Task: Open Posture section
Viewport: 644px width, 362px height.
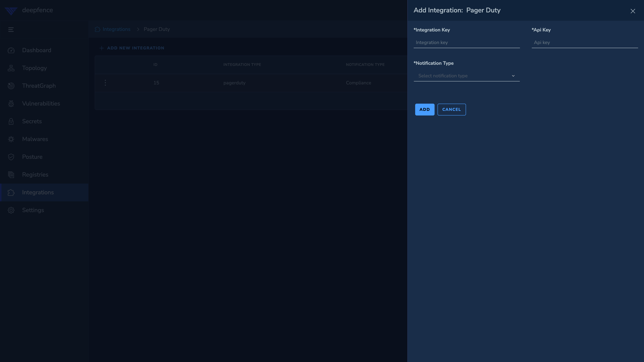Action: click(x=44, y=157)
